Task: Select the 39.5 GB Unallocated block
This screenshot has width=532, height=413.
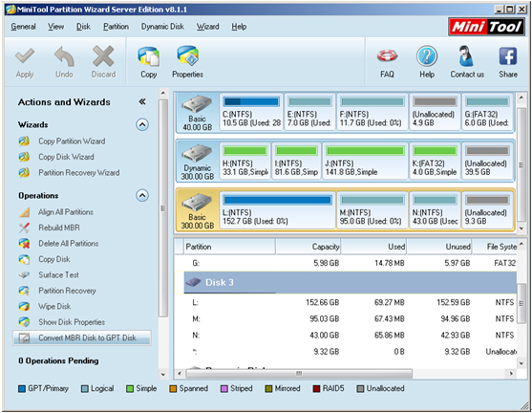Action: point(487,162)
